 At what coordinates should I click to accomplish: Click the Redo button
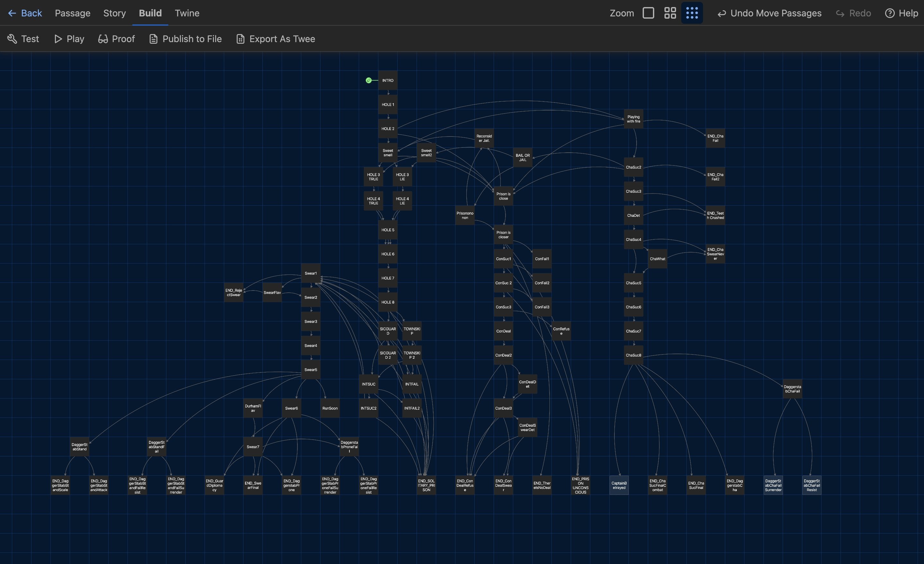click(853, 13)
